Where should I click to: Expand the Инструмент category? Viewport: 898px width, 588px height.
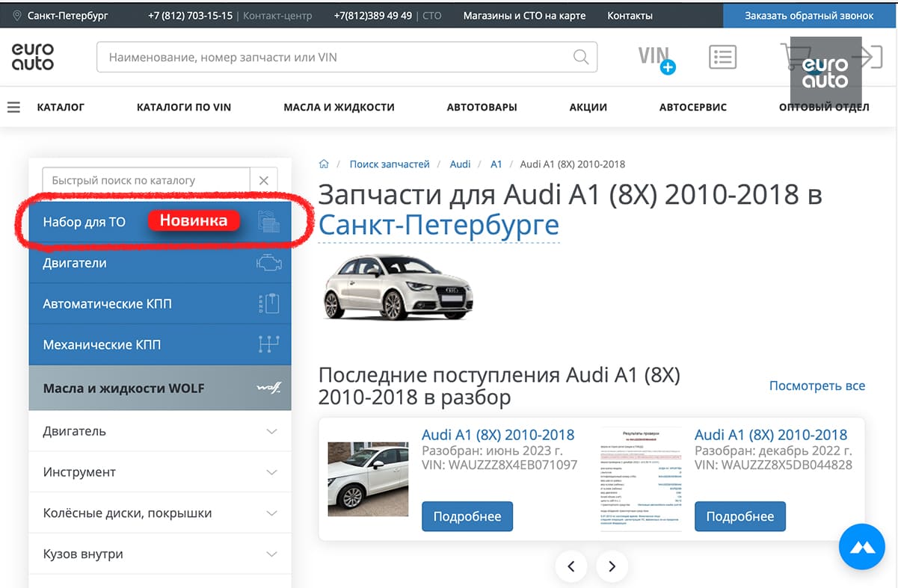[160, 472]
